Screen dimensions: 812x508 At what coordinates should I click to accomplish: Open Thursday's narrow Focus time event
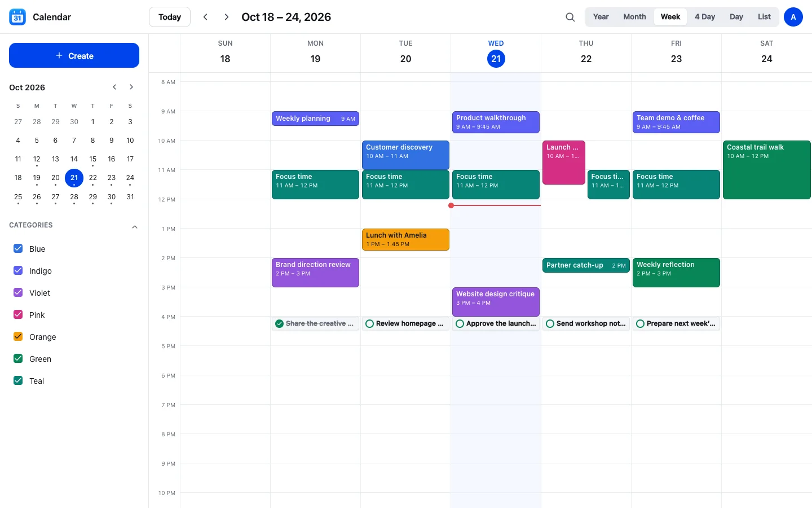[608, 185]
